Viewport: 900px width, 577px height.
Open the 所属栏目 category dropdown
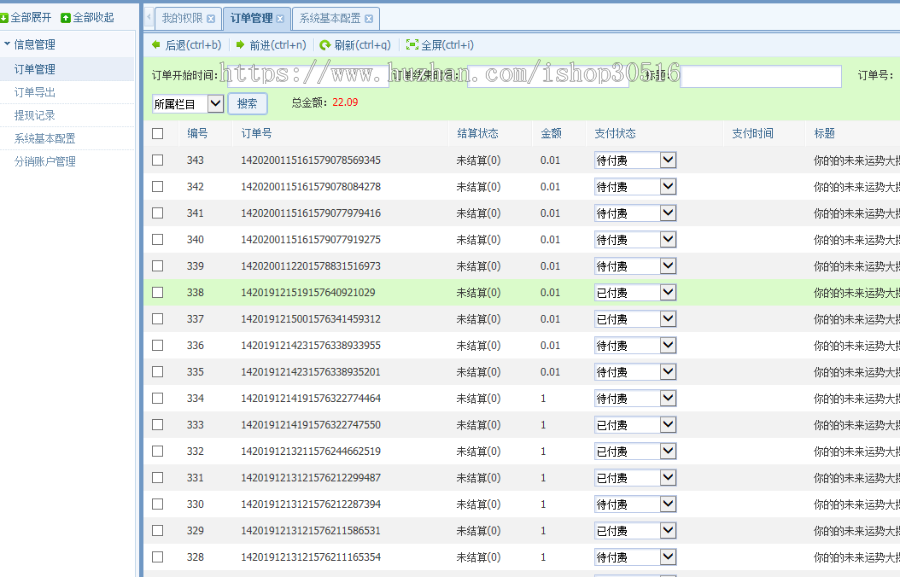[x=216, y=103]
